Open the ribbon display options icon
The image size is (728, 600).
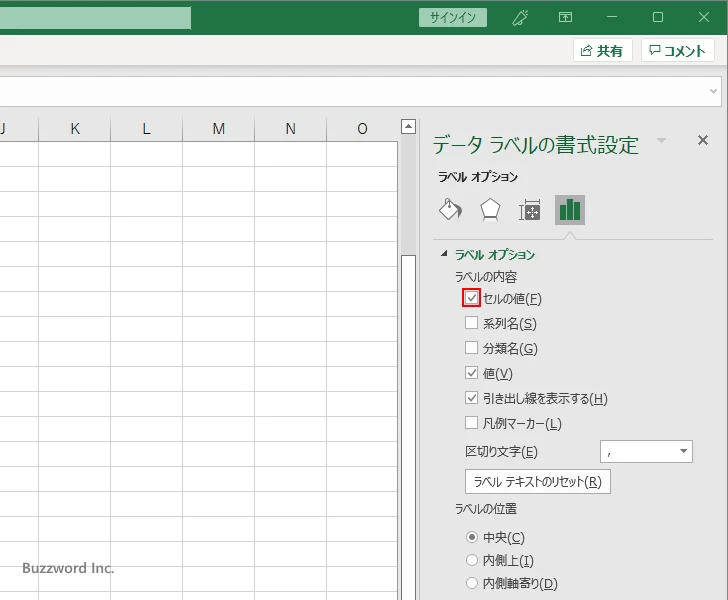565,18
